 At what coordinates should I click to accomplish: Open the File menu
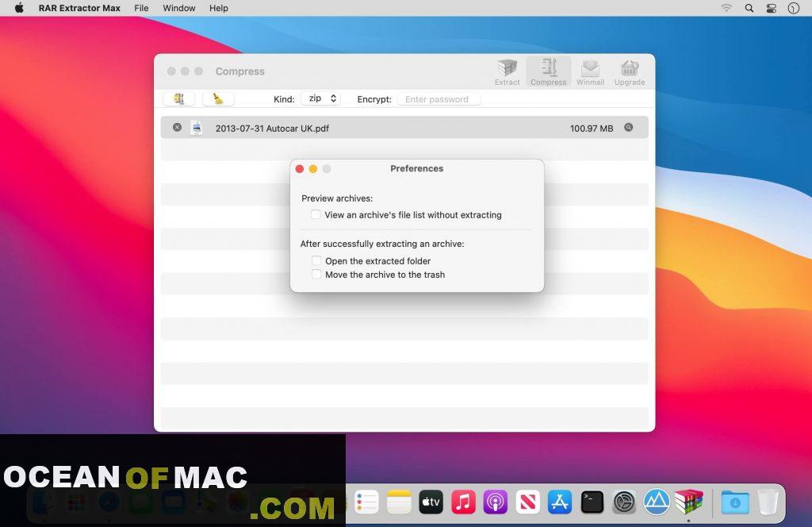[x=141, y=8]
